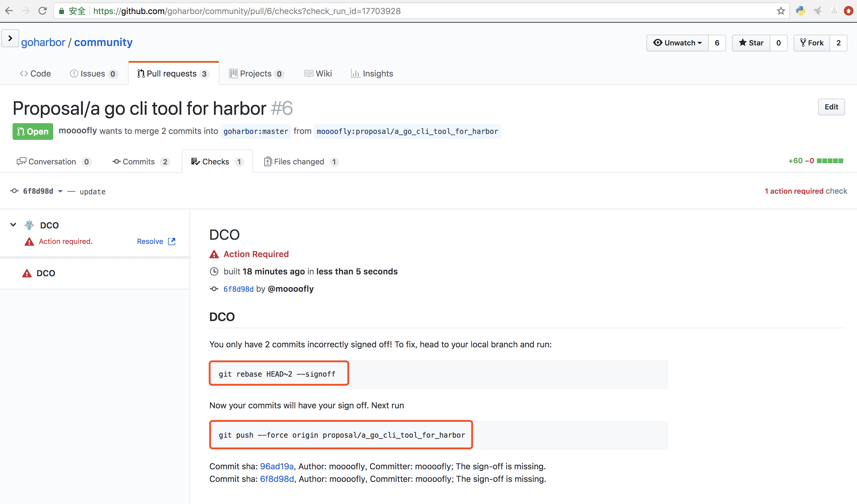The image size is (857, 504).
Task: Open the Issues repository tab
Action: pyautogui.click(x=93, y=74)
